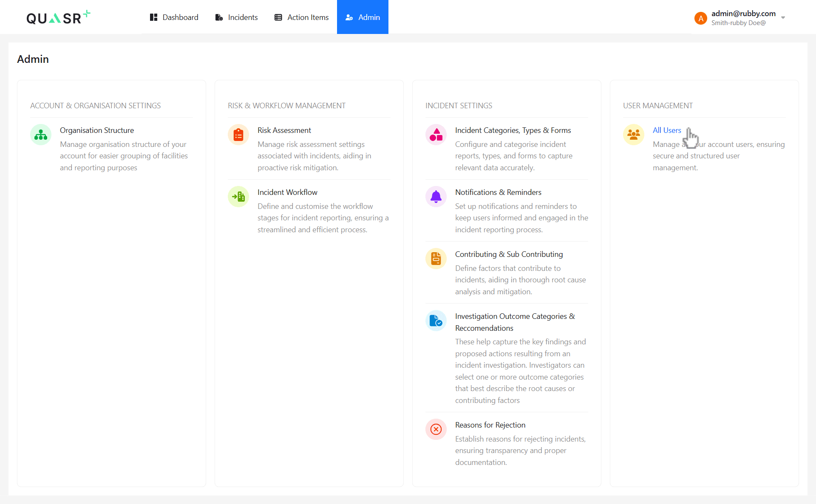Image resolution: width=816 pixels, height=504 pixels.
Task: Select the Reasons for Rejection icon
Action: pos(436,429)
